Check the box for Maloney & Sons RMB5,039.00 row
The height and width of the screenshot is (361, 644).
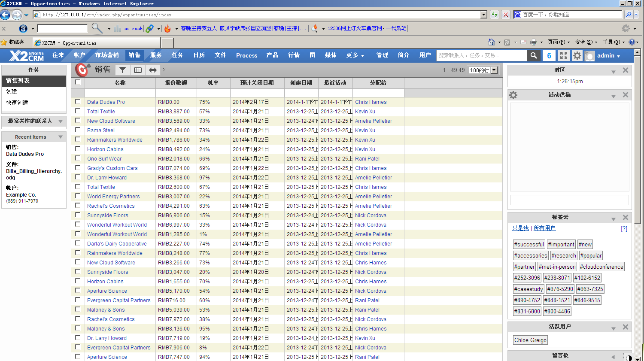coord(78,309)
